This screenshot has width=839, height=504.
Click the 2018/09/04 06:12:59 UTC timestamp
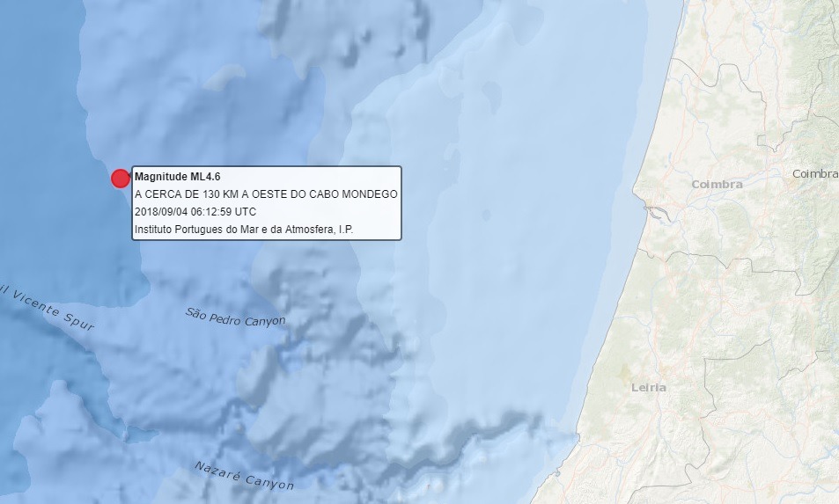point(195,212)
